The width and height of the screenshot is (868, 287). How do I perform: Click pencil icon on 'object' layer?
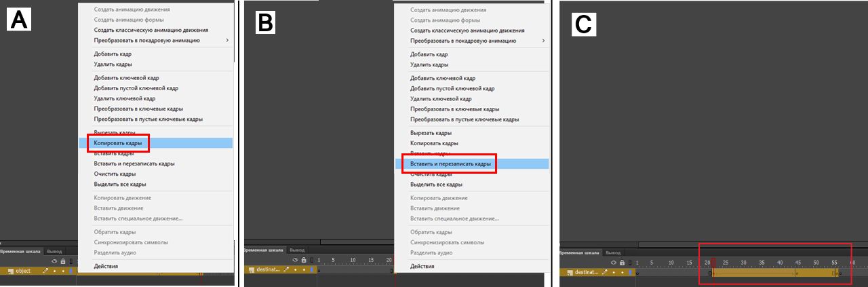pos(45,271)
